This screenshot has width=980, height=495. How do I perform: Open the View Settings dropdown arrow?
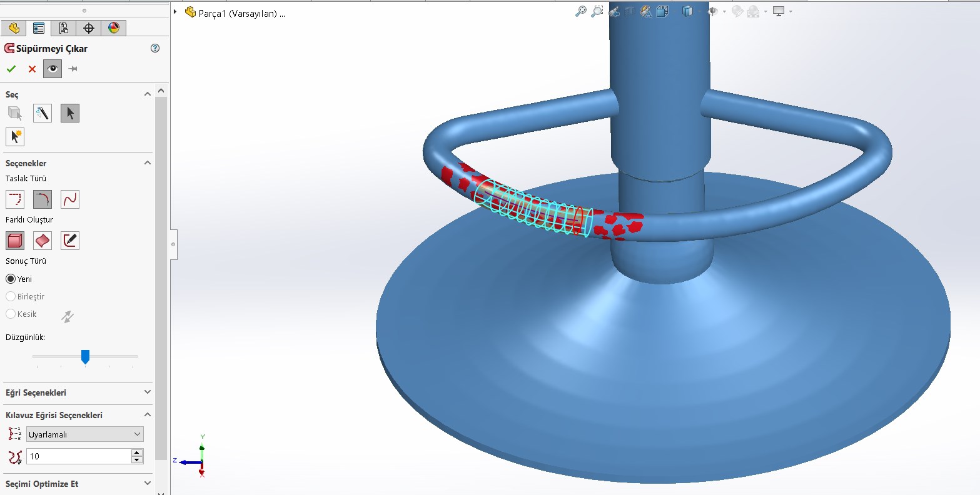791,11
